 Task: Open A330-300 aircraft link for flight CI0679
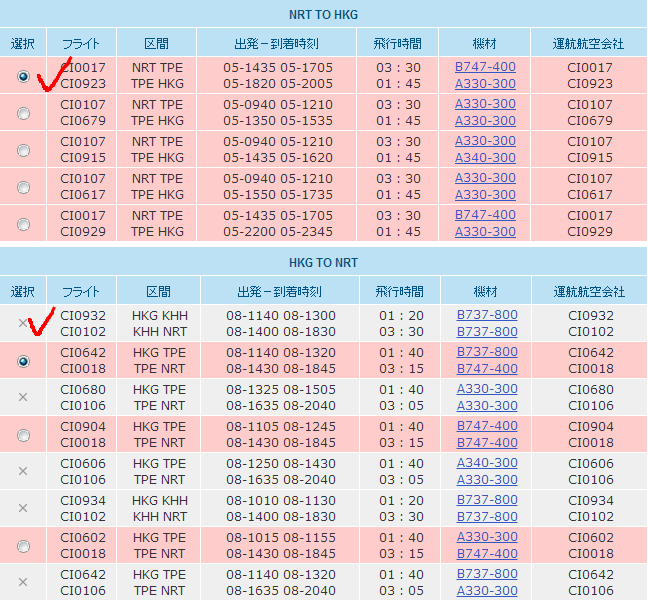[x=485, y=121]
